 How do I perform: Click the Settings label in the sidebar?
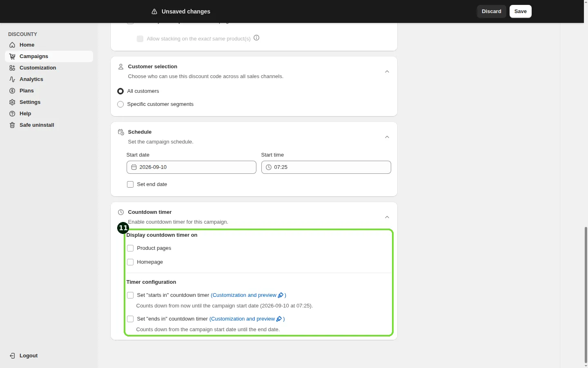click(30, 102)
